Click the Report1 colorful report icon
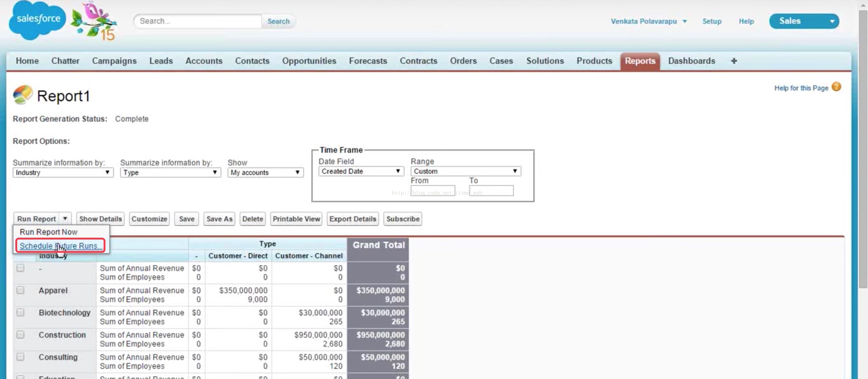 pos(22,95)
